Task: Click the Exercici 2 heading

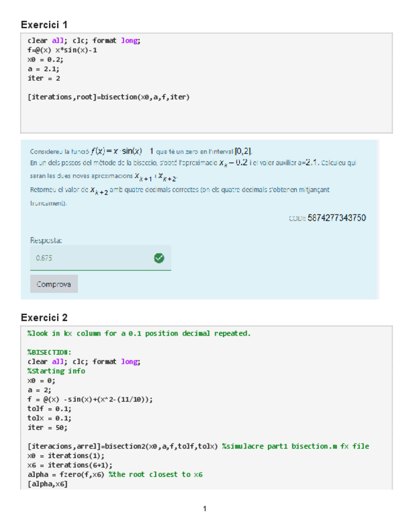Action: (x=44, y=317)
